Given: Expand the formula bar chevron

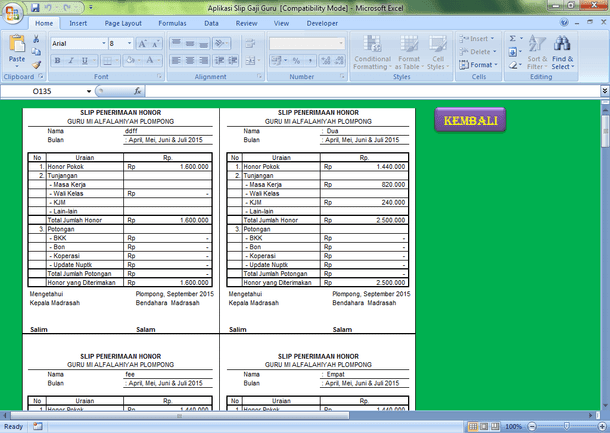Looking at the screenshot, I should pos(605,91).
